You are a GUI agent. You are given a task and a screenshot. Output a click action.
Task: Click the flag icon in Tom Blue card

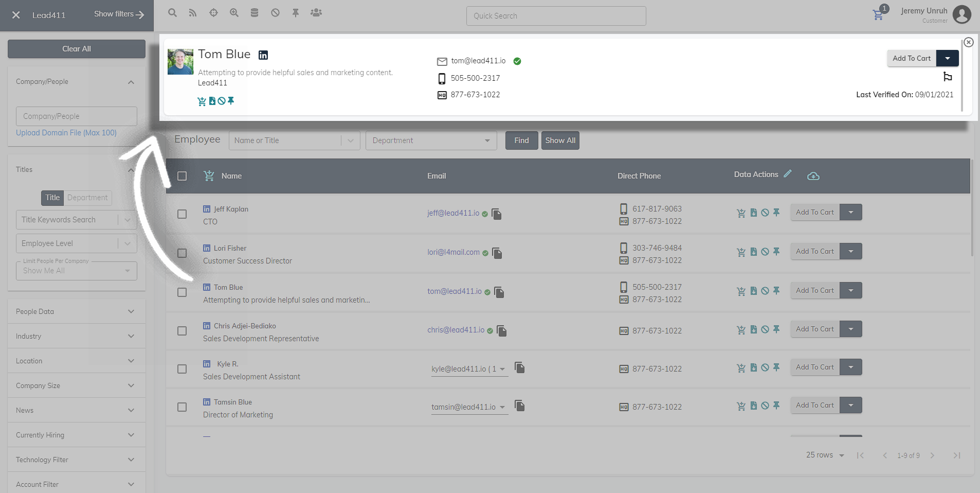[x=948, y=77]
